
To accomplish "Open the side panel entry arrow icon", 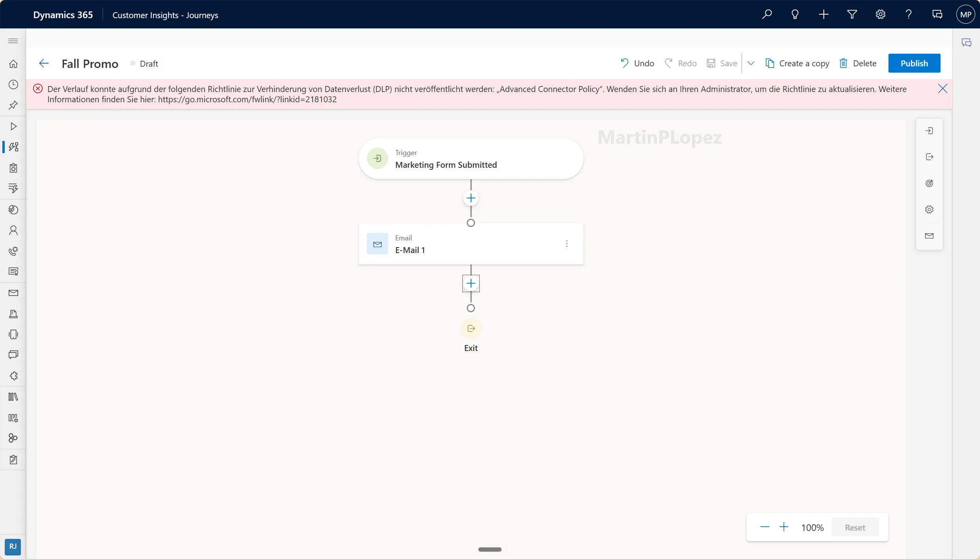I will pyautogui.click(x=929, y=131).
